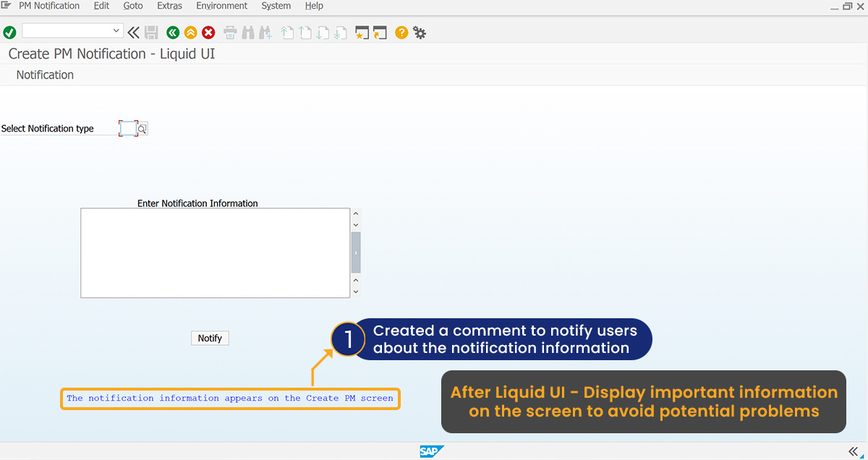Click the Generate Shortcut icon
This screenshot has height=460, width=868.
coord(380,32)
